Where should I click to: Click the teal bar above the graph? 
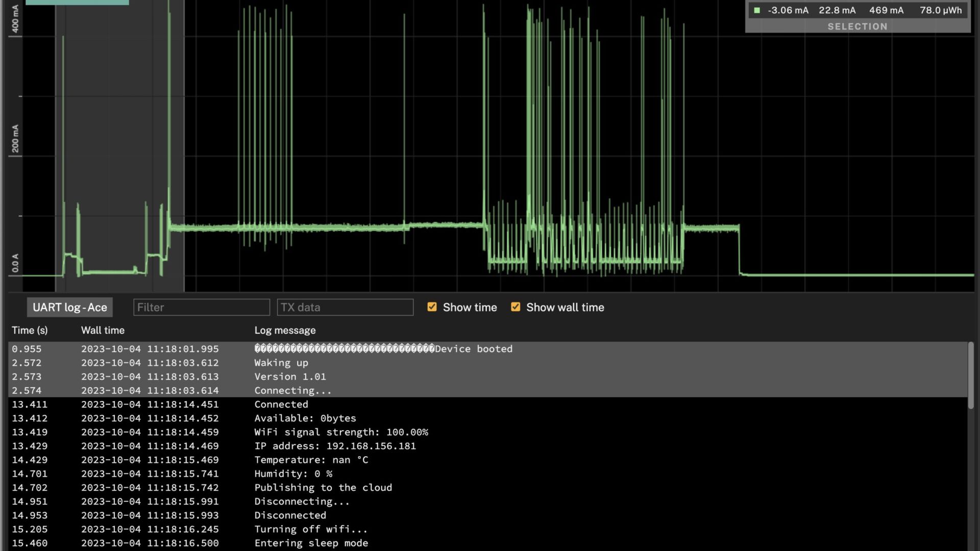point(77,2)
